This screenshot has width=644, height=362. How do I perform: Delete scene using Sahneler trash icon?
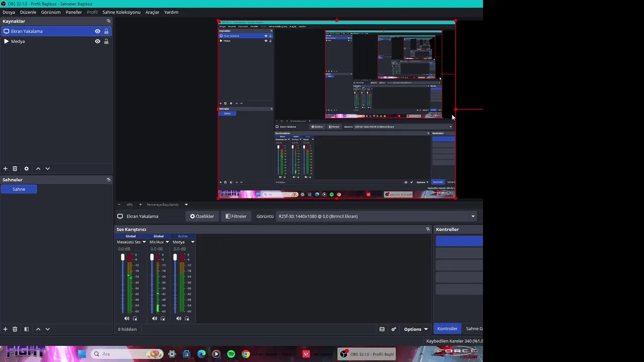point(15,329)
